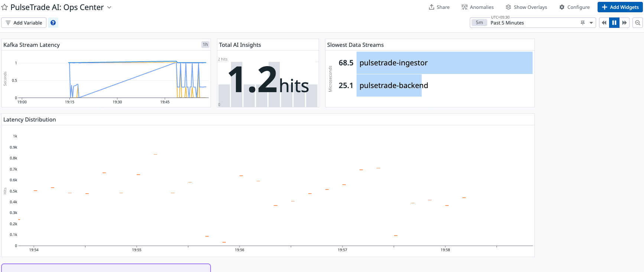Toggle Show Overlays on graphs
Image resolution: width=644 pixels, height=272 pixels.
(x=526, y=7)
